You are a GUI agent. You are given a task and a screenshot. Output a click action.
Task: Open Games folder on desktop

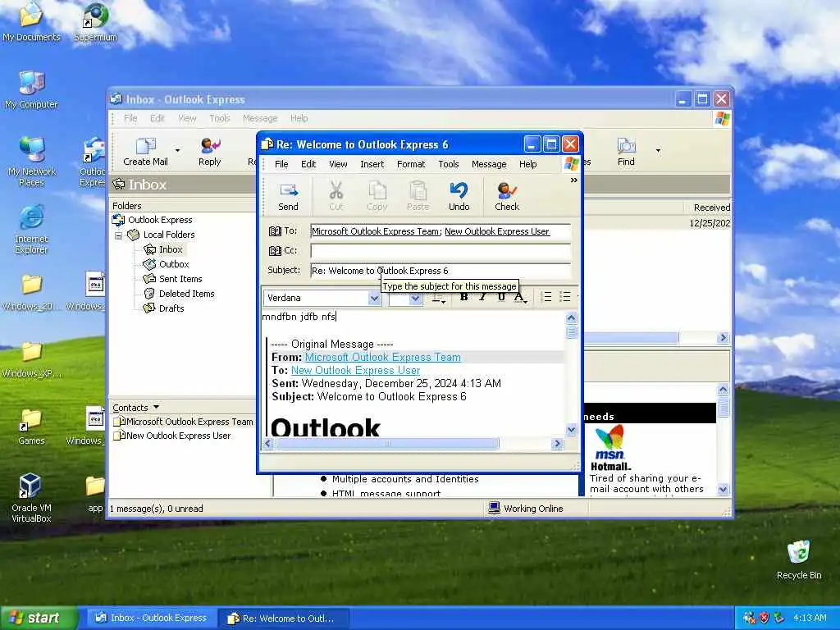coord(31,427)
